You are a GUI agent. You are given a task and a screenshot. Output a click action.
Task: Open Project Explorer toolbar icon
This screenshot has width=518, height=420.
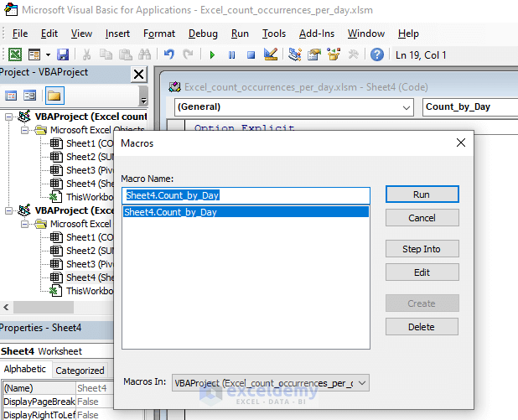(x=295, y=54)
